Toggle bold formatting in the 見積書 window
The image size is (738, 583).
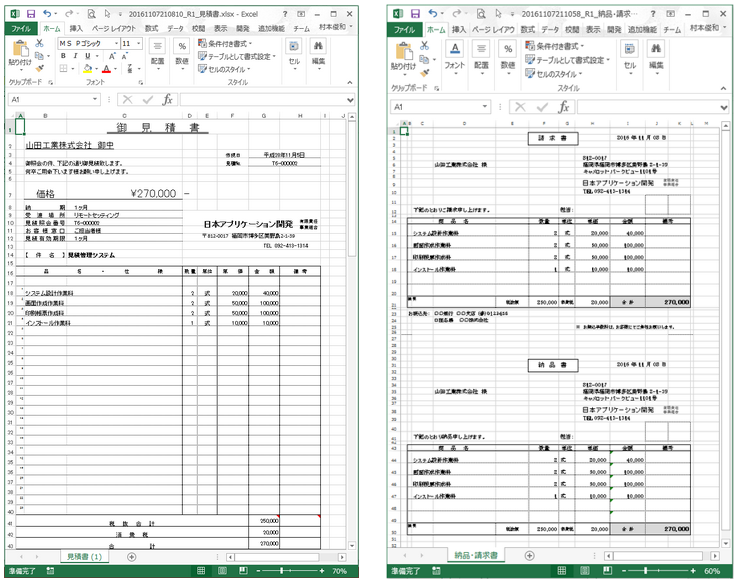click(x=62, y=57)
